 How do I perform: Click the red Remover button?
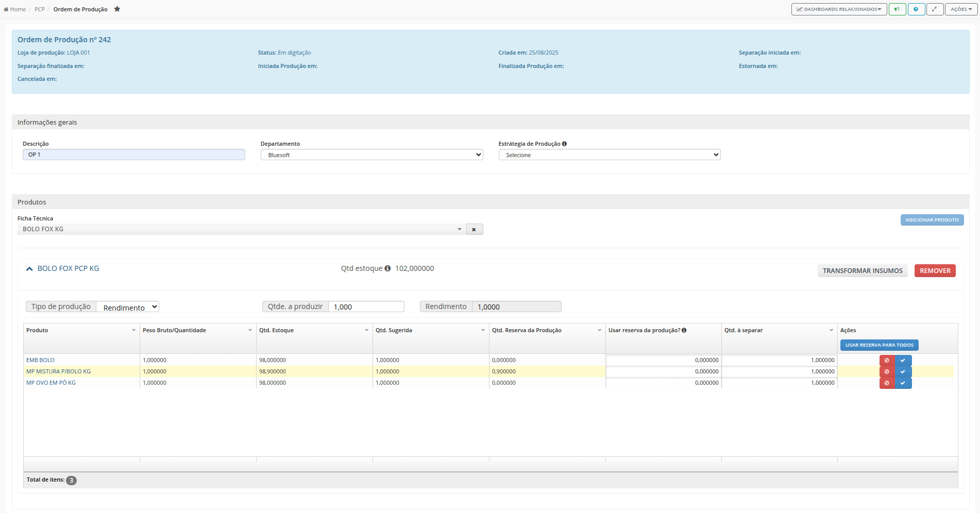(935, 271)
